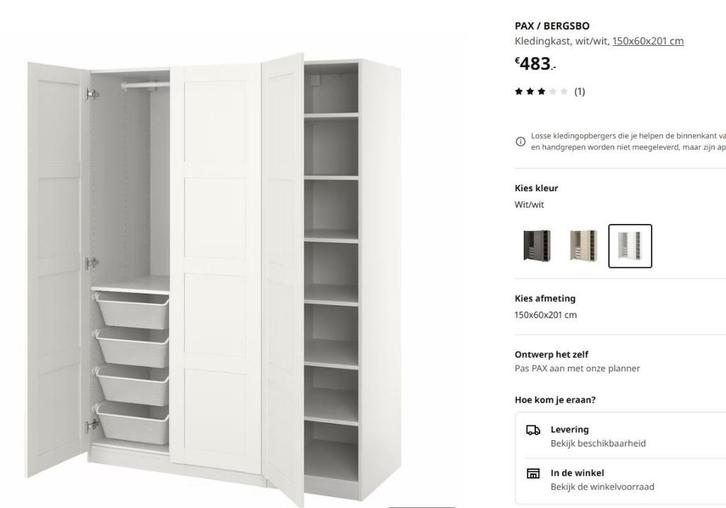Click the €483 price label
Image resolution: width=726 pixels, height=508 pixels.
535,64
